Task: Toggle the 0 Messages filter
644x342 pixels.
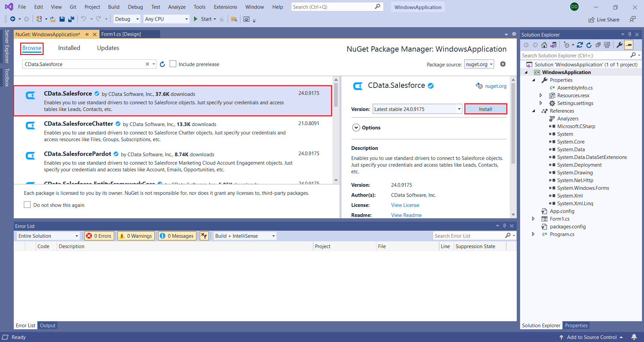Action: 177,236
